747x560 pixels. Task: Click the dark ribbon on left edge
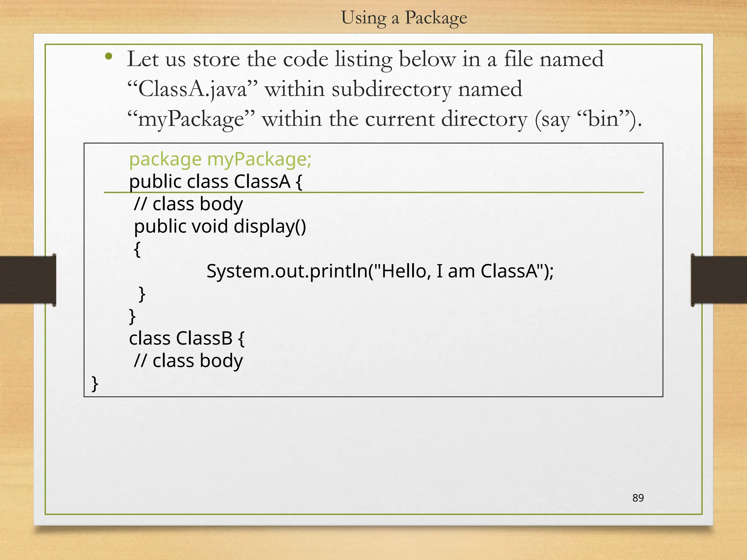tap(28, 280)
